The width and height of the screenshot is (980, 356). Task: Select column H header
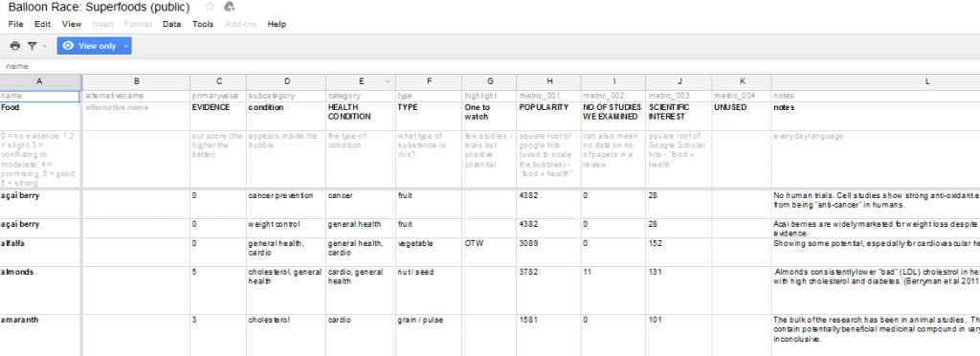click(x=548, y=81)
